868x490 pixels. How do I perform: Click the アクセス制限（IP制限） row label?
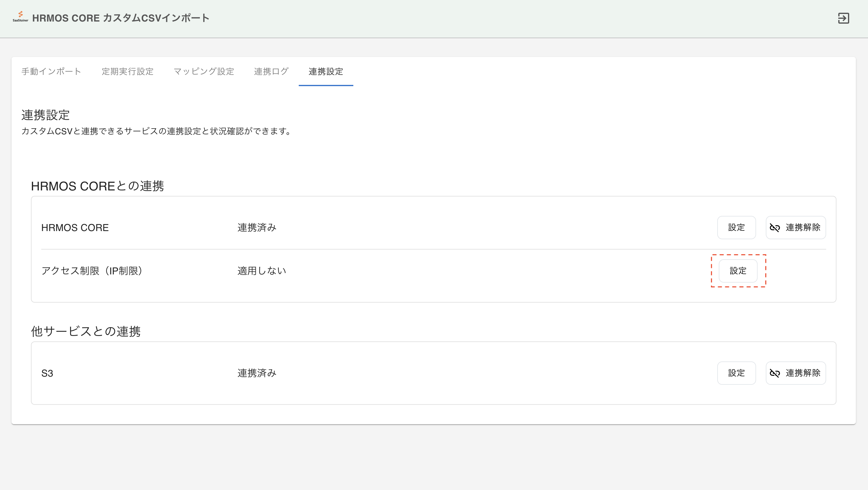92,271
